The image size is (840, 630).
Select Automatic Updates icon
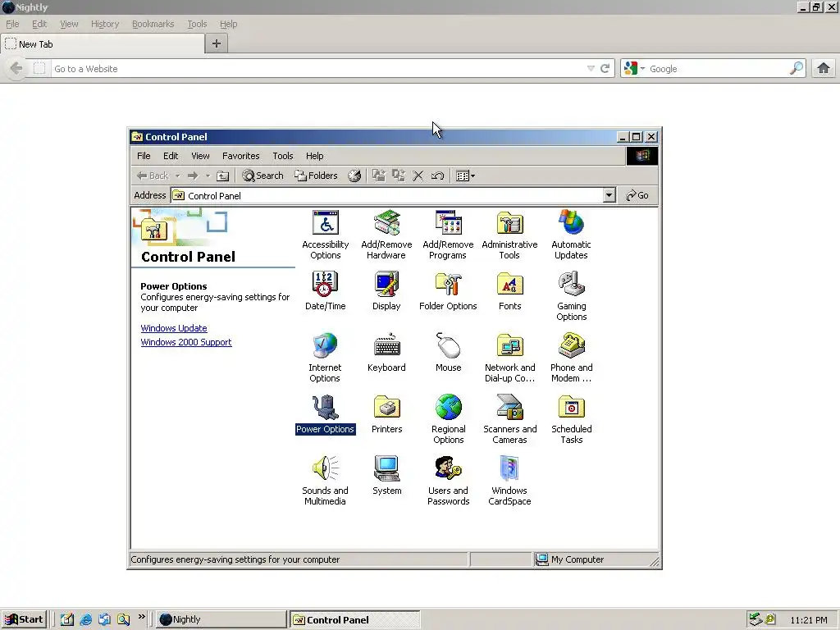point(571,223)
